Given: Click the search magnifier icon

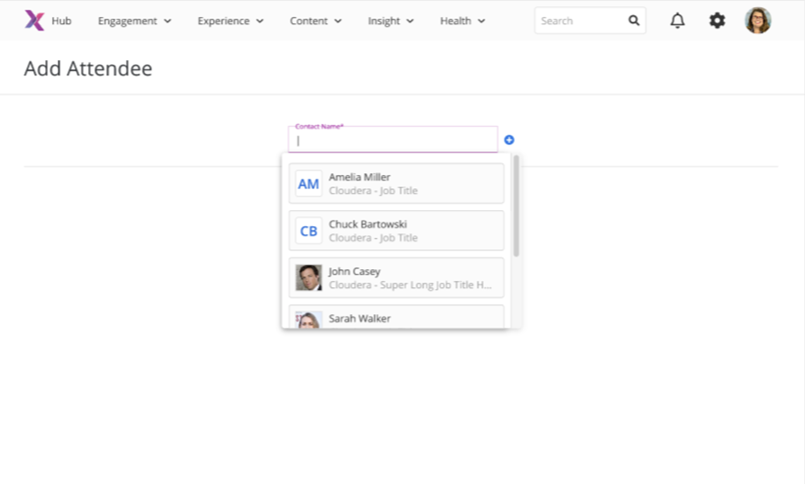Looking at the screenshot, I should [x=633, y=20].
